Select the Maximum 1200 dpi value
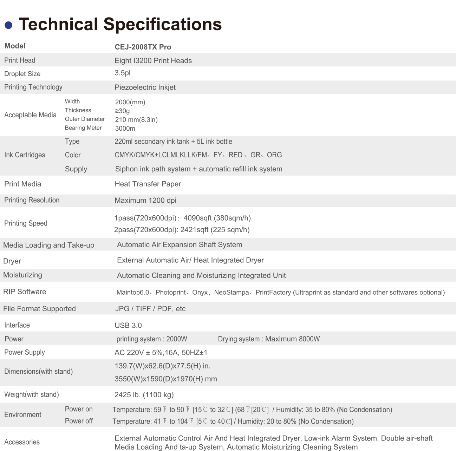 point(145,201)
